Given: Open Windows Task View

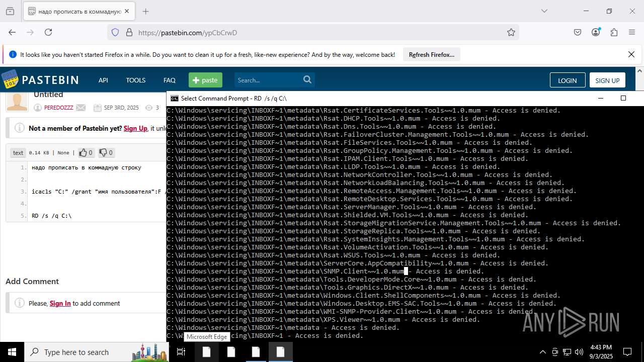Looking at the screenshot, I should pyautogui.click(x=181, y=352).
